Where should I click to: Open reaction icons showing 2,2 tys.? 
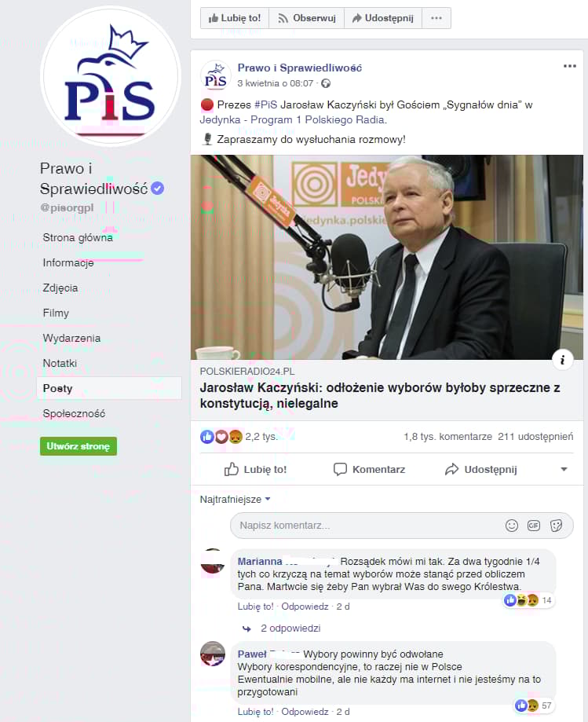coord(221,437)
